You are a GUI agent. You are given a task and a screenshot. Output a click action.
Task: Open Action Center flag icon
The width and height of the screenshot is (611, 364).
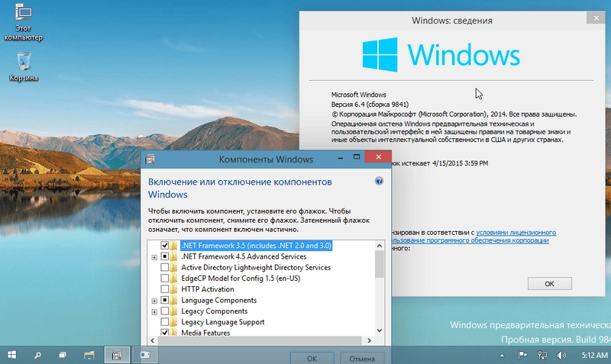pos(522,355)
